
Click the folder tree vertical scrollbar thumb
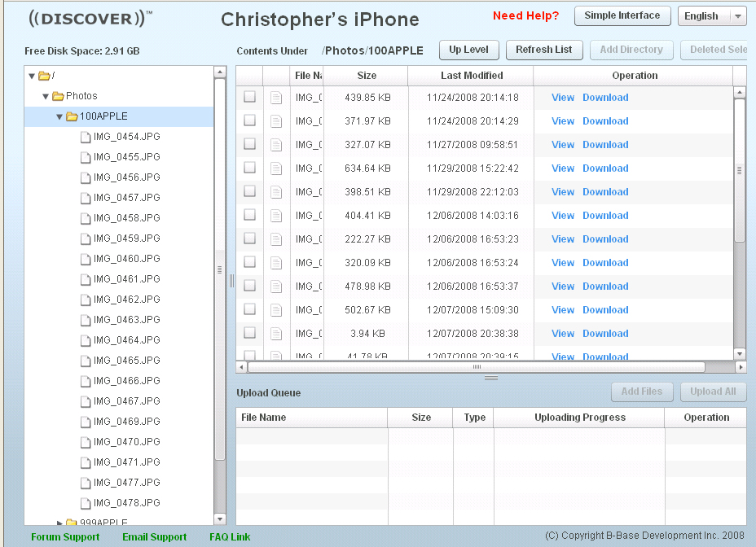pyautogui.click(x=219, y=269)
